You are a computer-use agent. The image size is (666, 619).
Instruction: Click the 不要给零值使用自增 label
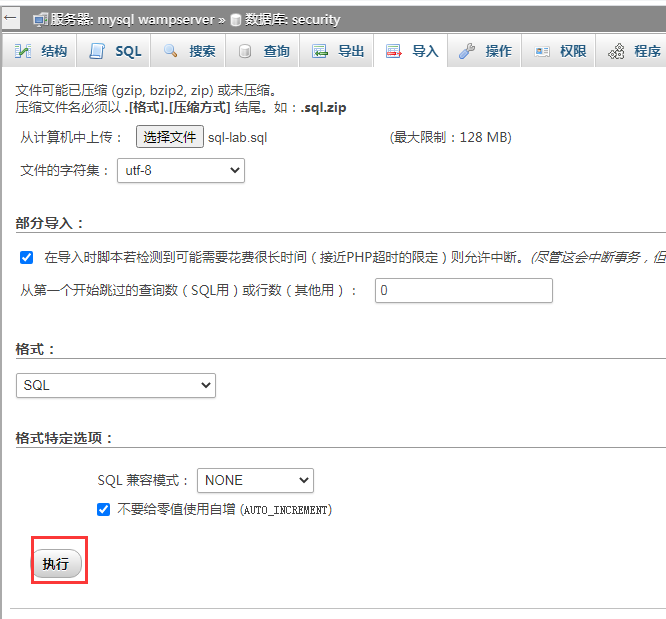coord(224,509)
